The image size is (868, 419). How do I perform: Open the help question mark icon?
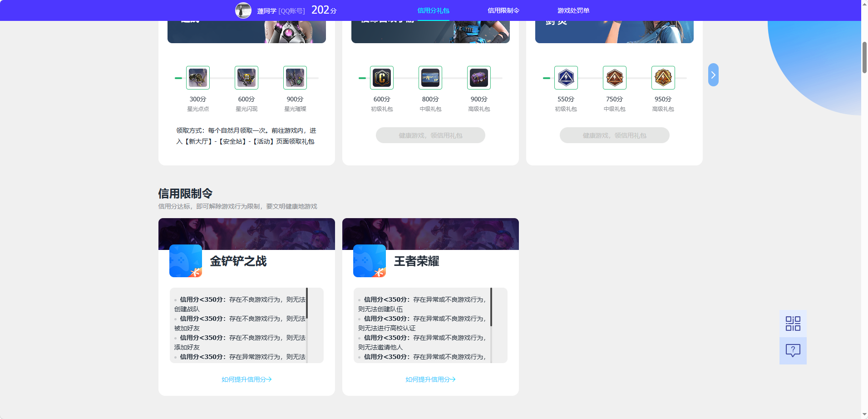point(793,350)
